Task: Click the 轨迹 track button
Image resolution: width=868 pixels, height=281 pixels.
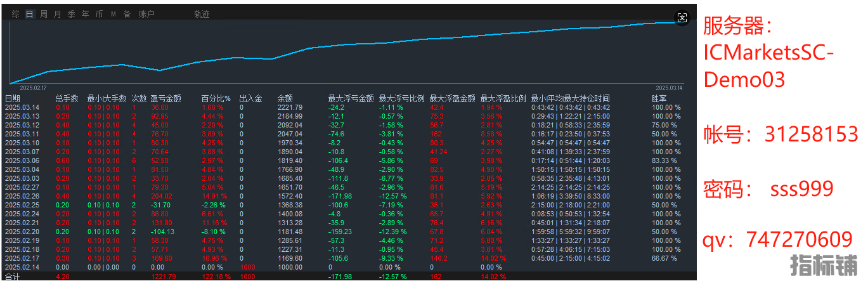Action: 202,14
